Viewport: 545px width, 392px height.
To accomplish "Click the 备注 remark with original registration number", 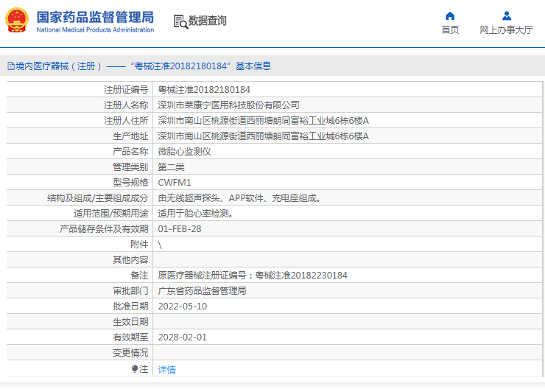I will tap(253, 275).
